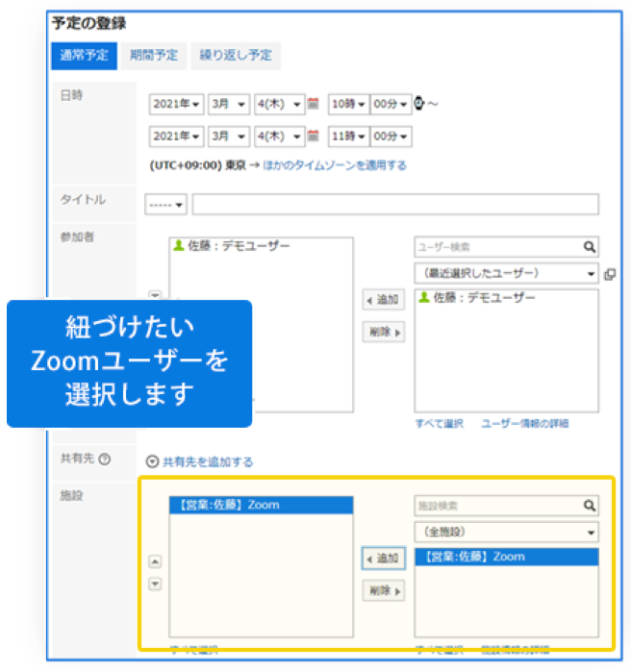Open the user picker popup window icon

pyautogui.click(x=609, y=274)
